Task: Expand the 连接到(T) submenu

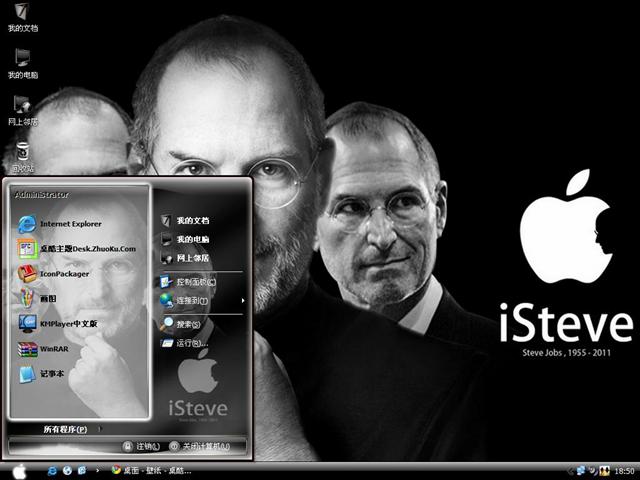Action: point(202,301)
